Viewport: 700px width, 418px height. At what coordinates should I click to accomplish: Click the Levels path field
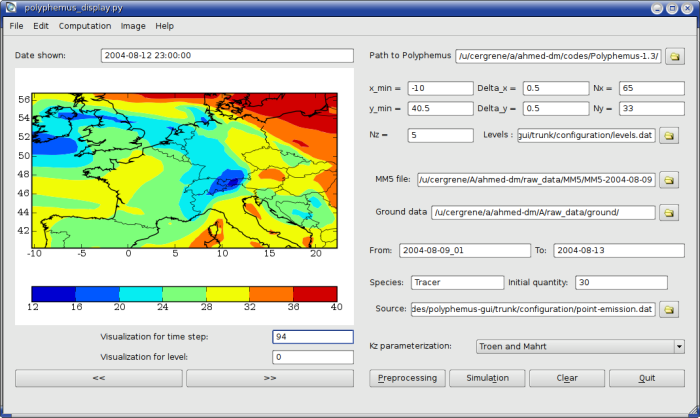tap(587, 135)
